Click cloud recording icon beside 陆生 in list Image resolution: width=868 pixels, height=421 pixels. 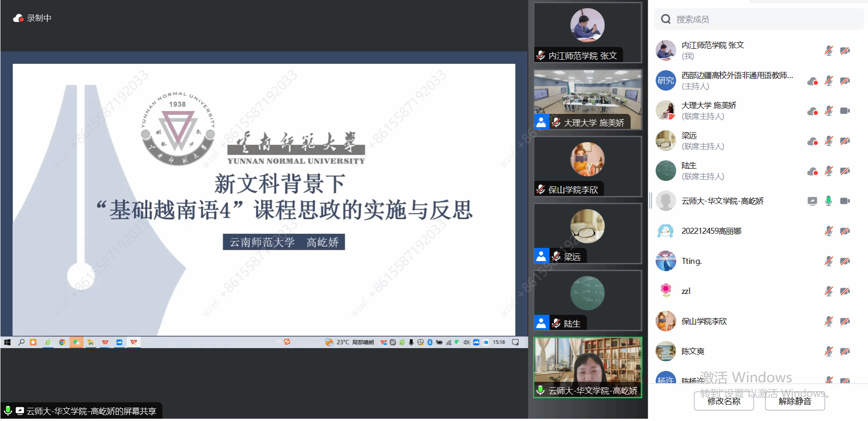(x=812, y=171)
